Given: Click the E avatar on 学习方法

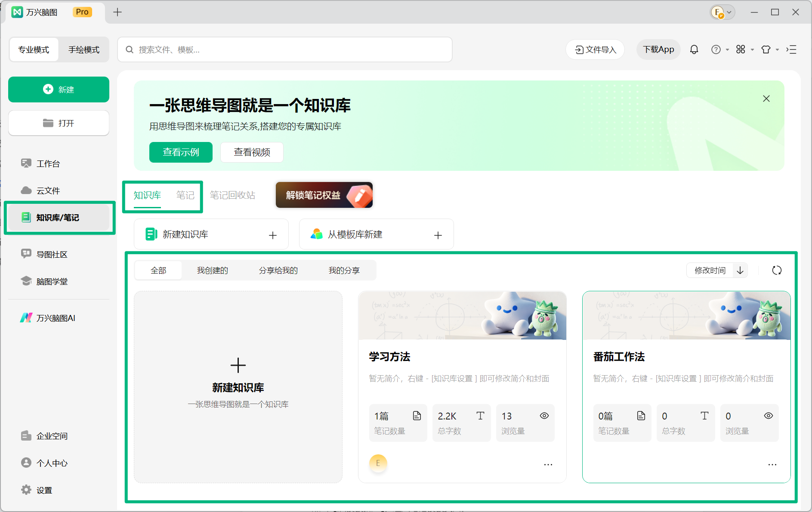Looking at the screenshot, I should (x=378, y=463).
